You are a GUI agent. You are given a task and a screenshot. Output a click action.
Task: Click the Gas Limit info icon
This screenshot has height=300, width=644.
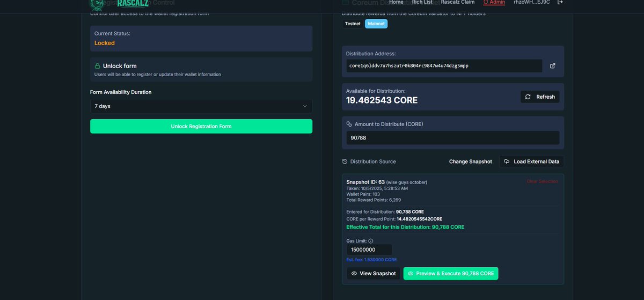tap(371, 241)
